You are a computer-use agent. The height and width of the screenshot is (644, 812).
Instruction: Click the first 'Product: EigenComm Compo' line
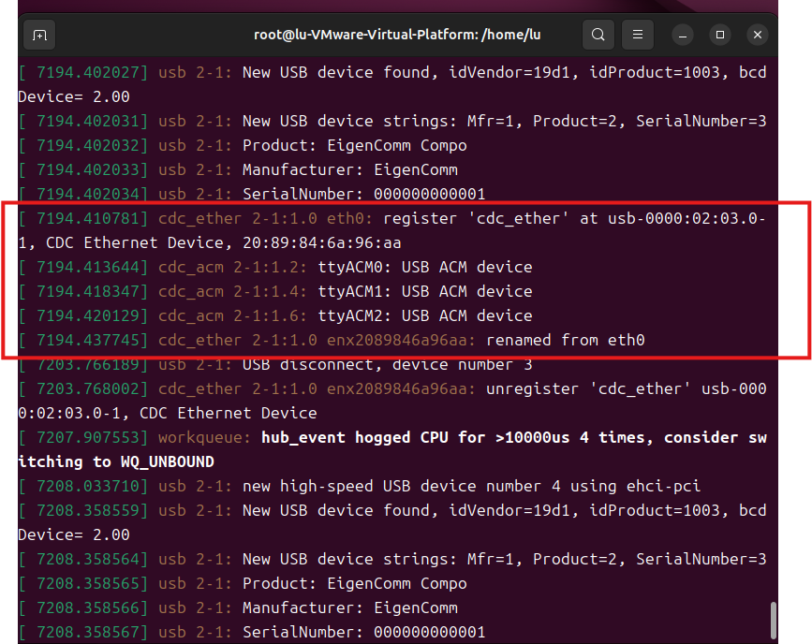pyautogui.click(x=354, y=145)
